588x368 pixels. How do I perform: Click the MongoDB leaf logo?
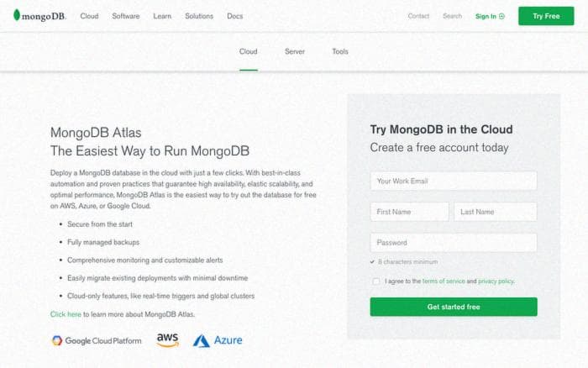coord(17,16)
